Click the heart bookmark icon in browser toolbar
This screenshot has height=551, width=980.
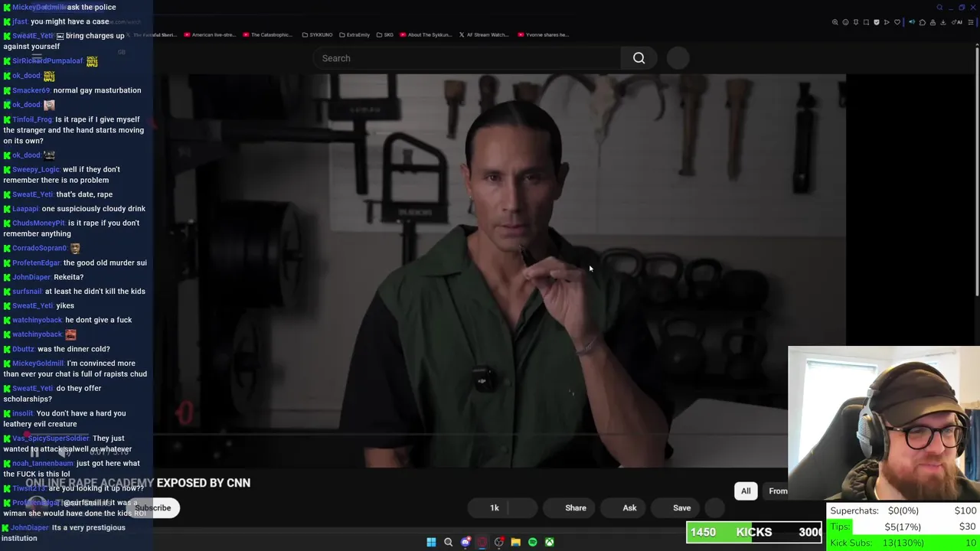(x=897, y=22)
